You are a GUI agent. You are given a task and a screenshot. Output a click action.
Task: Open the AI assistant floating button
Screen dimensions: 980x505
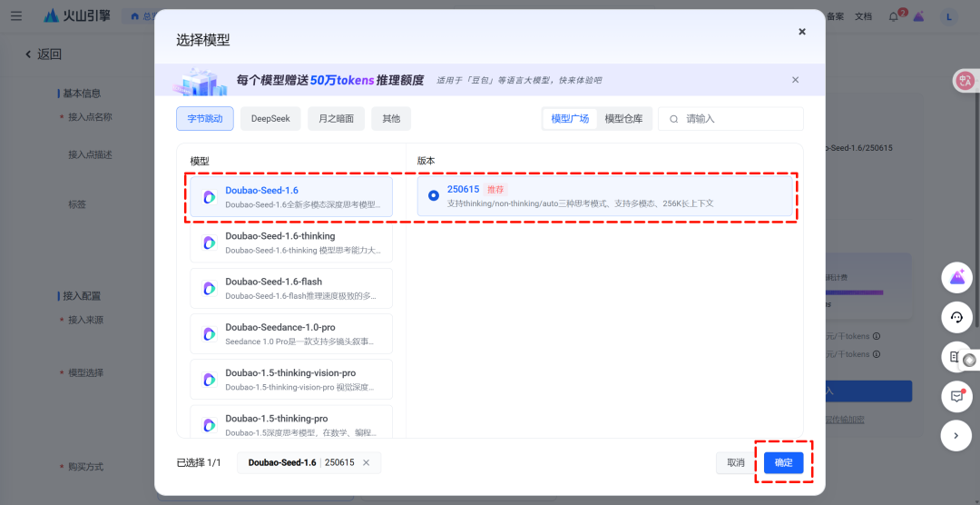[957, 278]
